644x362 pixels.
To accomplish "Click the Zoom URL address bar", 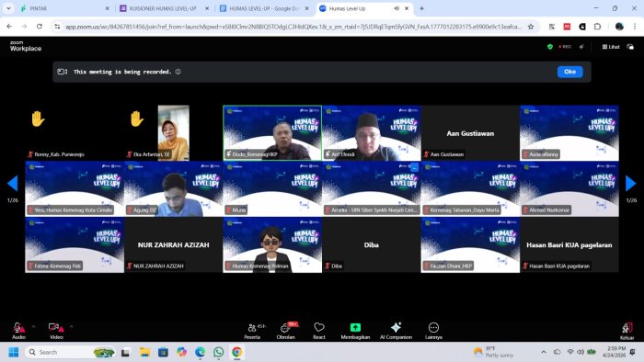I will coord(293,27).
